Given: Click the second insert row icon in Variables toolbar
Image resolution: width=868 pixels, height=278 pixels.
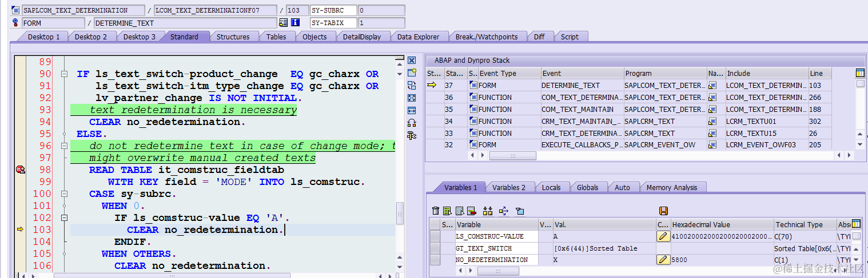Looking at the screenshot, I should (460, 211).
